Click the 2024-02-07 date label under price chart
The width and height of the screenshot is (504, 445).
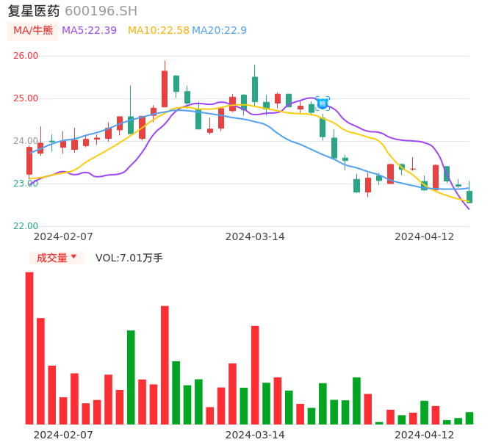tap(63, 236)
